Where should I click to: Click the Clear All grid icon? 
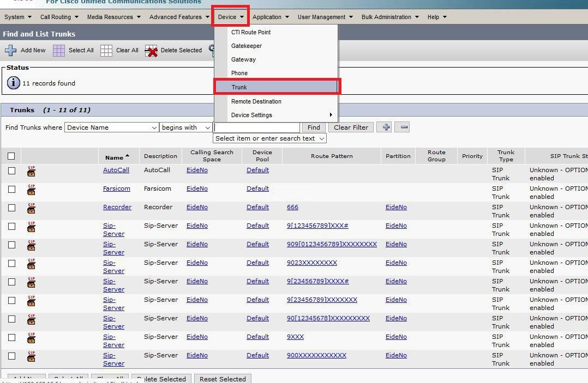click(106, 51)
